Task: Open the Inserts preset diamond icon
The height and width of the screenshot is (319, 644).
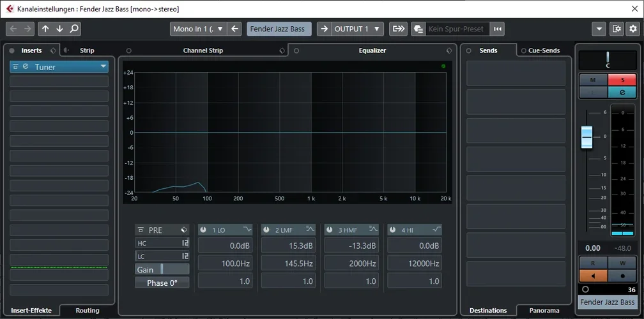Action: [x=52, y=51]
